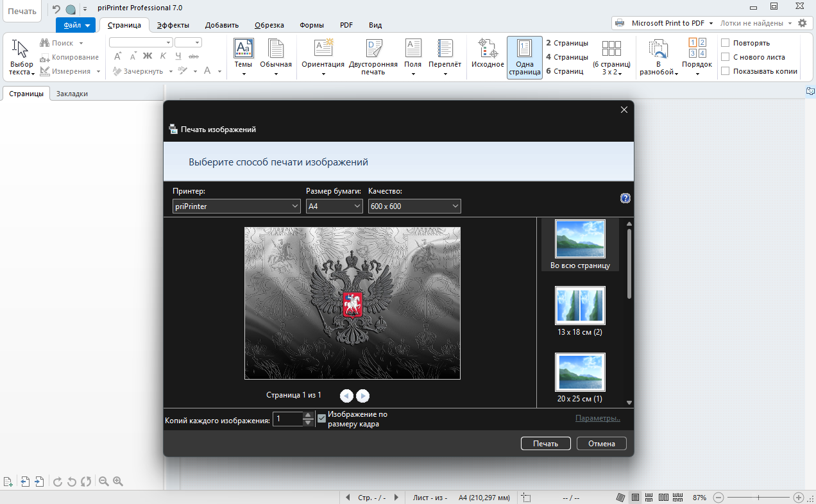Switch to the 'Эффекты' ribbon tab
Image resolution: width=816 pixels, height=504 pixels.
pyautogui.click(x=173, y=25)
